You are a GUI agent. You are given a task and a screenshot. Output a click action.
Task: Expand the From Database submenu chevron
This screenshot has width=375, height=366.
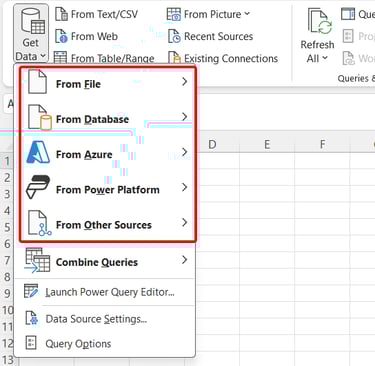185,117
